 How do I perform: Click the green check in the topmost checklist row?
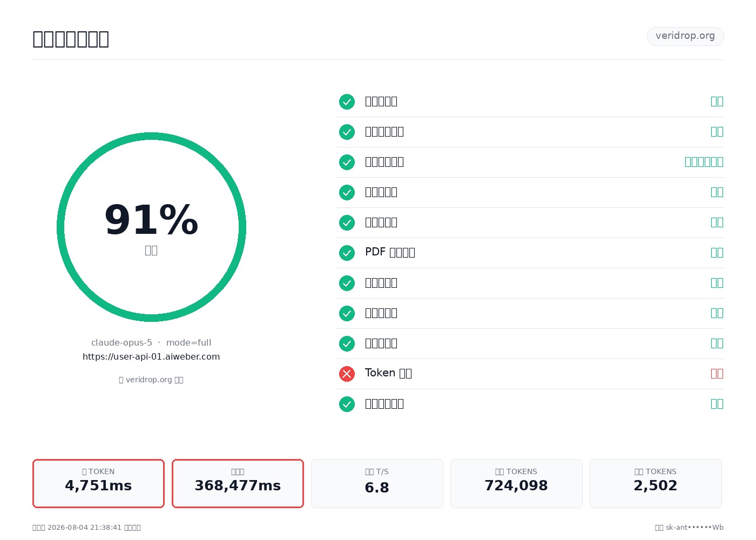point(347,102)
